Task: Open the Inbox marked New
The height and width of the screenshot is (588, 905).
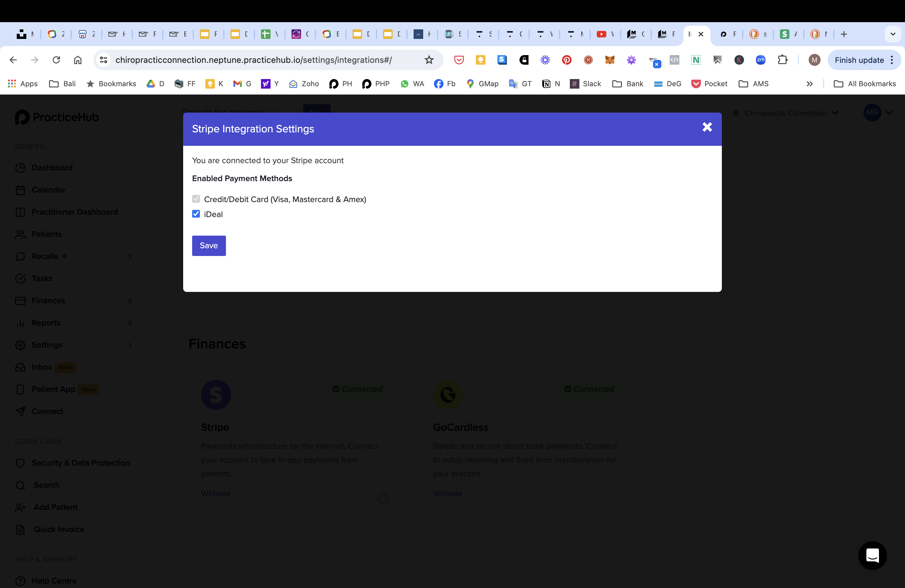Action: pyautogui.click(x=42, y=367)
